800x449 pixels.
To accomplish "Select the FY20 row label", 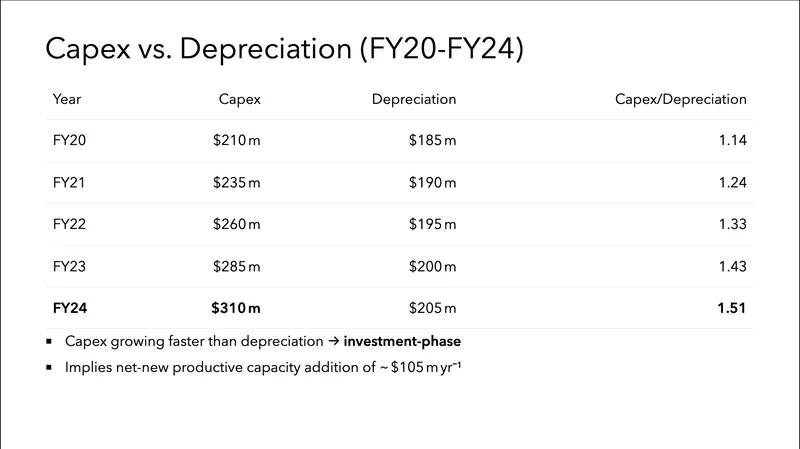I will 69,141.
